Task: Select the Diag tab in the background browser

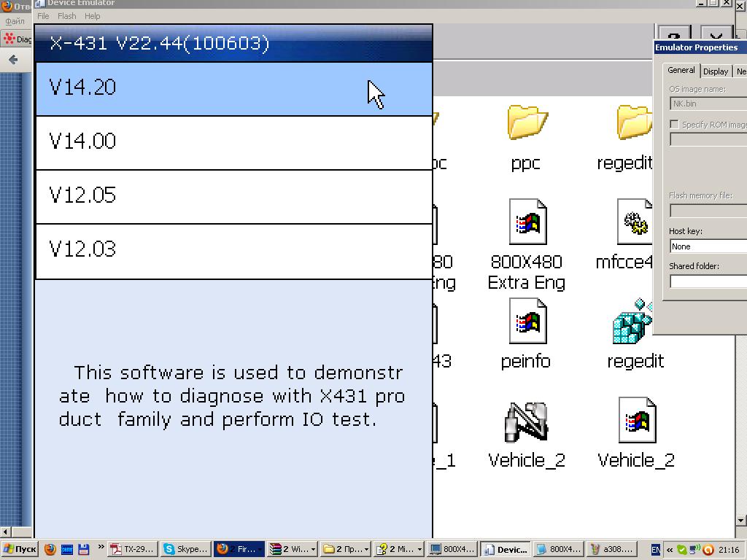Action: tap(18, 39)
